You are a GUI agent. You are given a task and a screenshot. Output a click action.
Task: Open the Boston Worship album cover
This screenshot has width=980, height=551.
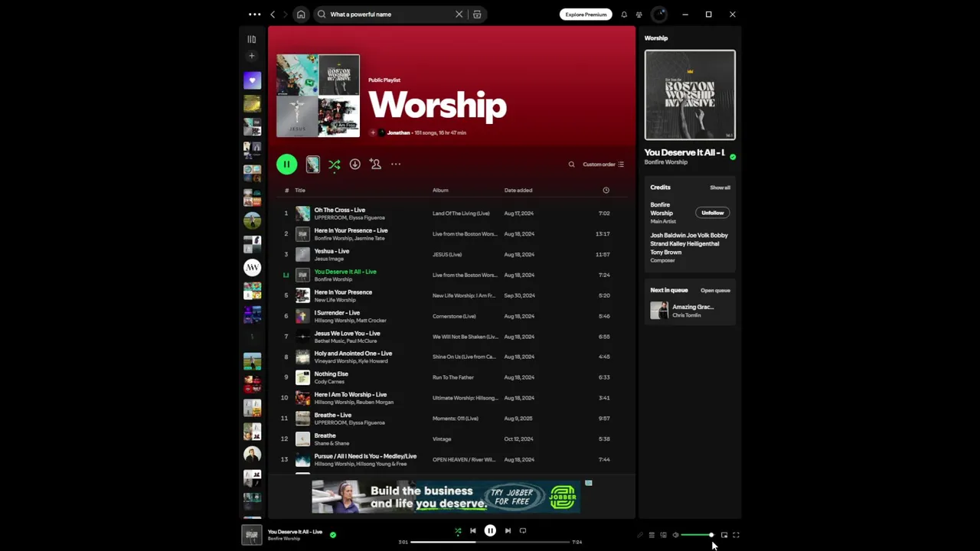[690, 95]
